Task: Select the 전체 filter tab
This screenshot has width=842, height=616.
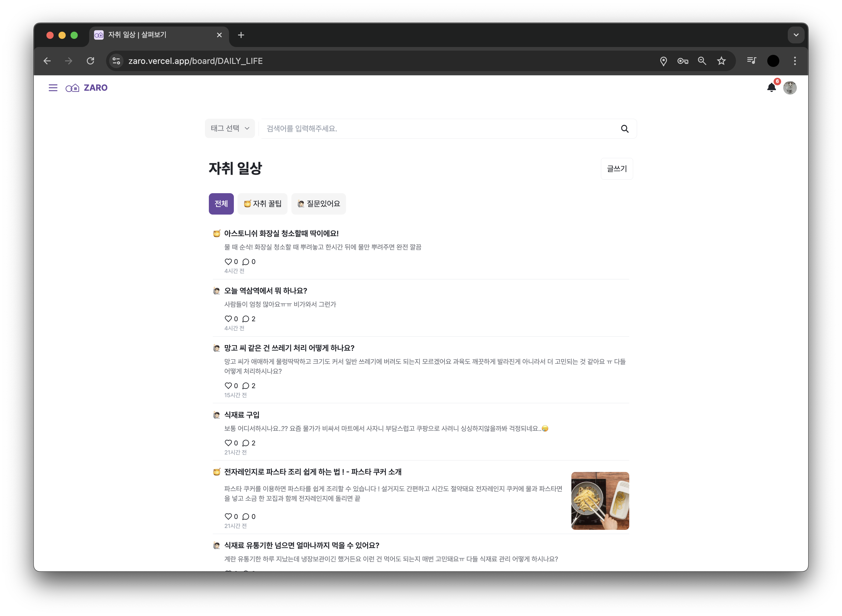Action: pos(221,204)
